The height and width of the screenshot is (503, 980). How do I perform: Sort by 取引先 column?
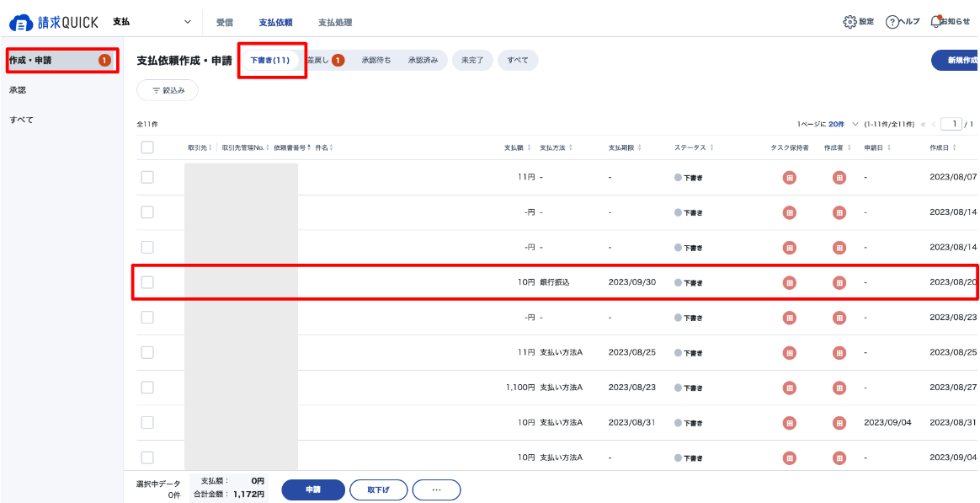(x=200, y=147)
